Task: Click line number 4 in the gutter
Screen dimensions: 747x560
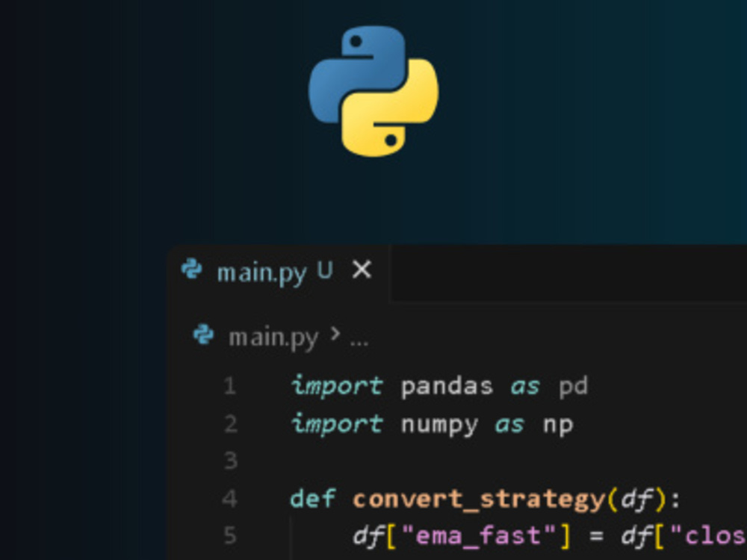Action: 229,498
